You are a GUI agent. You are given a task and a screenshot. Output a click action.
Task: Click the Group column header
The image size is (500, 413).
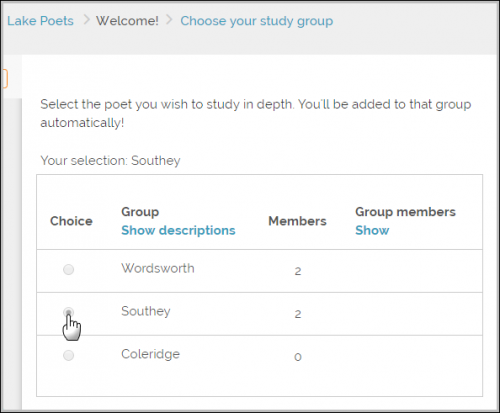point(140,212)
